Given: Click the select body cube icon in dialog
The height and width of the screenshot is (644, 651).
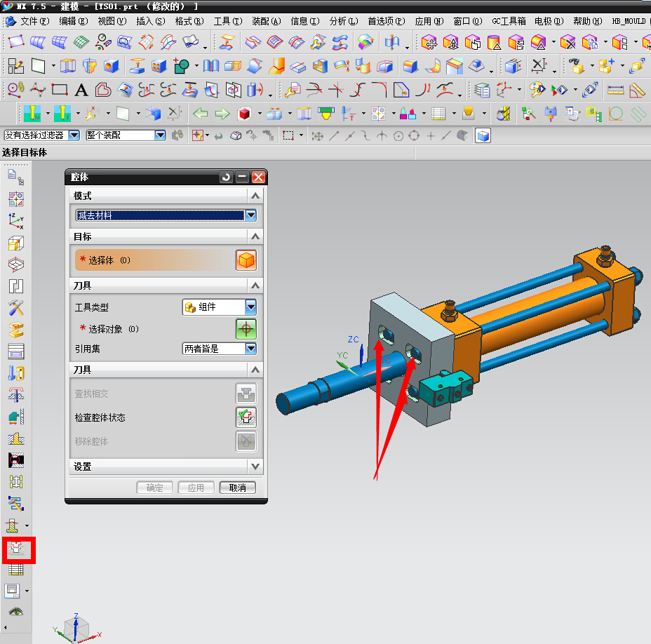Looking at the screenshot, I should [x=246, y=260].
